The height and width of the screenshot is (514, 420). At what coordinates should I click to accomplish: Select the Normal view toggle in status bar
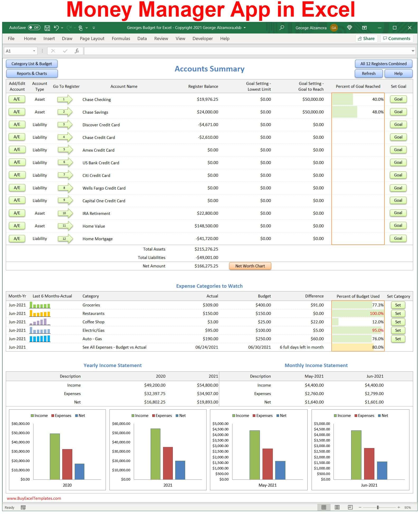pyautogui.click(x=324, y=507)
